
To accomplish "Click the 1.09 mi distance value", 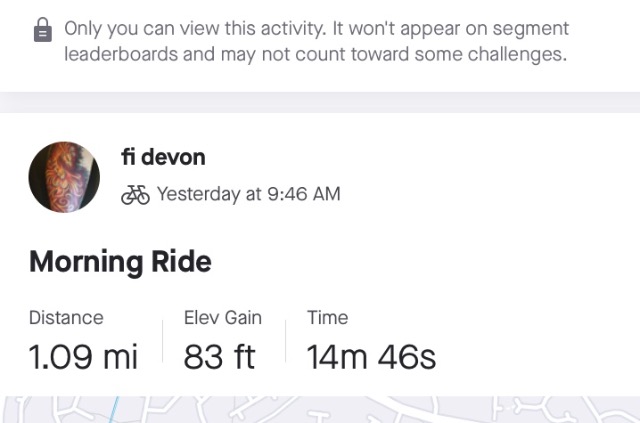I will (x=83, y=357).
